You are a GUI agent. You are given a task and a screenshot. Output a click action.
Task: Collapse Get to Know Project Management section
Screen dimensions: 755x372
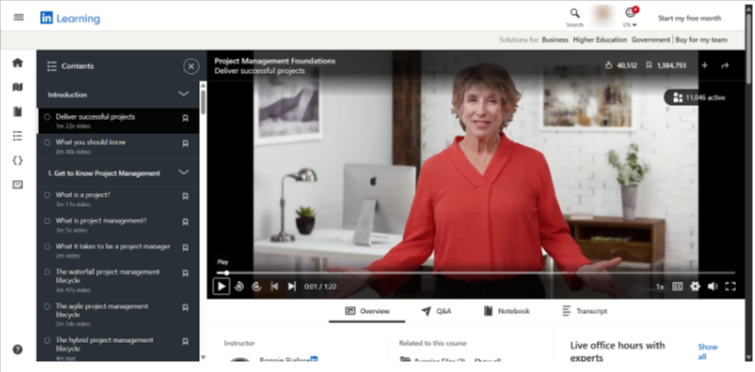(183, 172)
